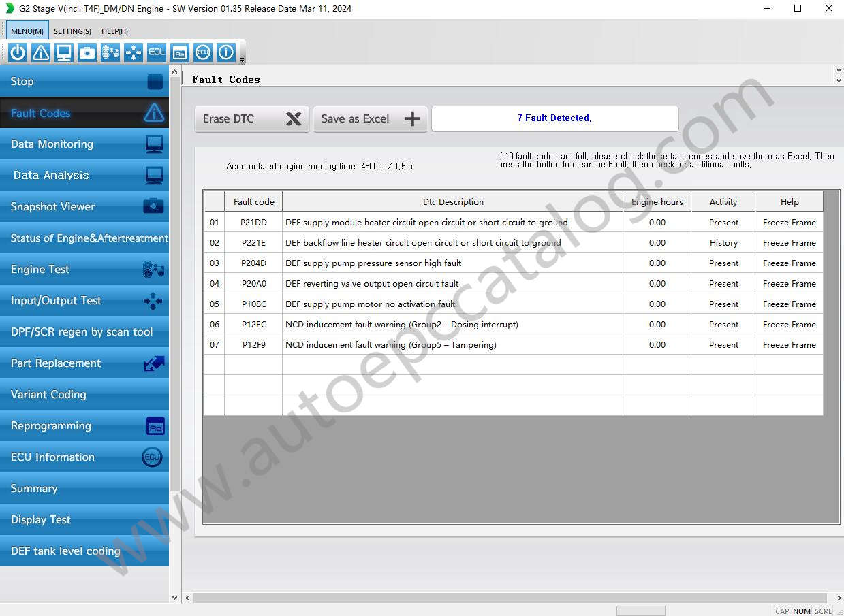844x616 pixels.
Task: Open Freeze Frame for P21DD fault
Action: [x=789, y=223]
